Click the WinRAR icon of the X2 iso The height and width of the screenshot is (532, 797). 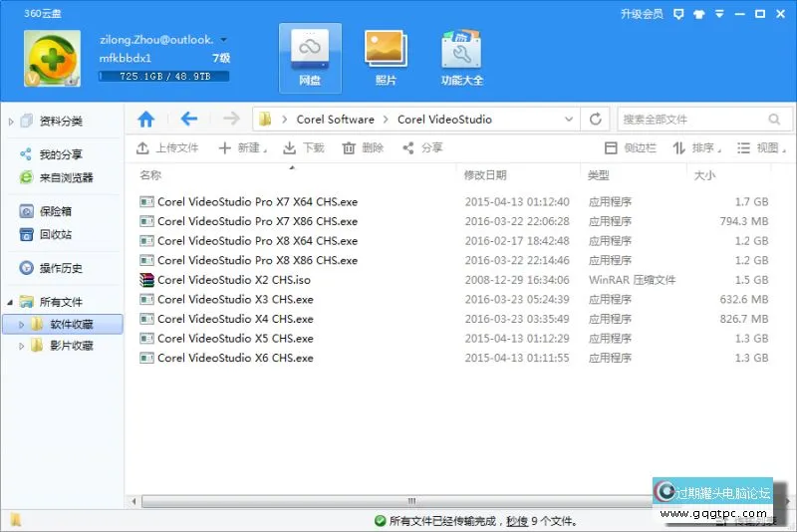146,280
